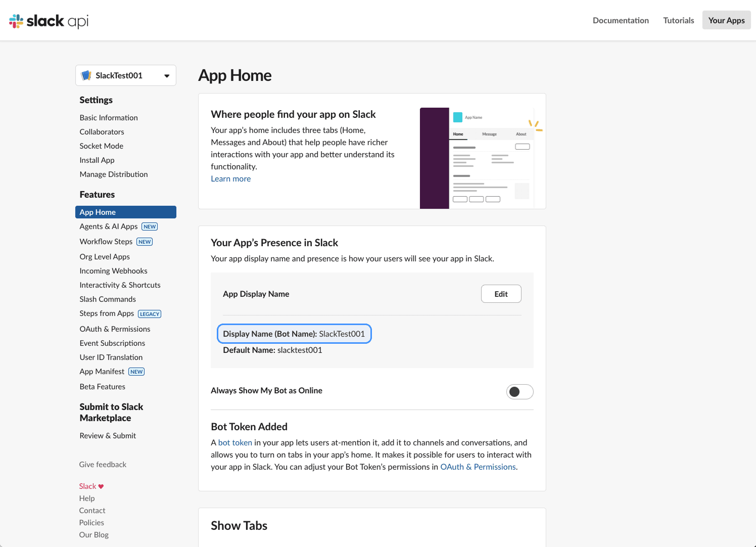This screenshot has height=547, width=756.
Task: Follow the Learn more link
Action: (x=231, y=179)
